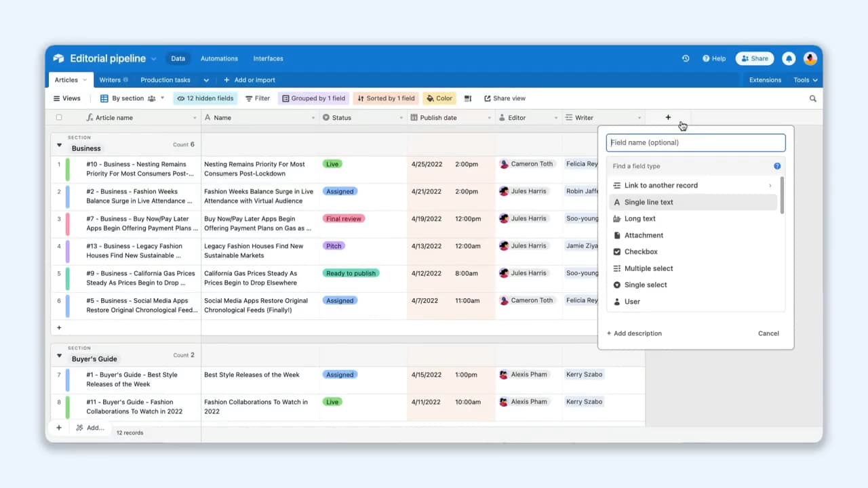Open base history clock icon
The height and width of the screenshot is (488, 868).
(x=686, y=58)
